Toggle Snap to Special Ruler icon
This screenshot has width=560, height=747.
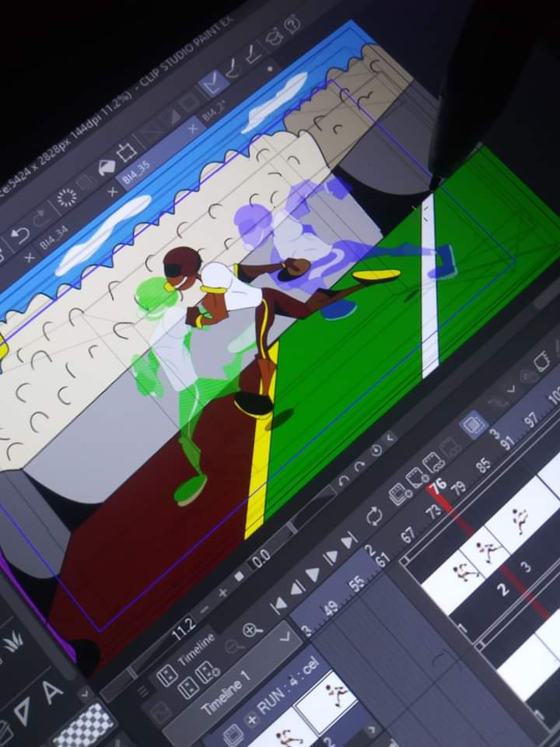[x=234, y=69]
